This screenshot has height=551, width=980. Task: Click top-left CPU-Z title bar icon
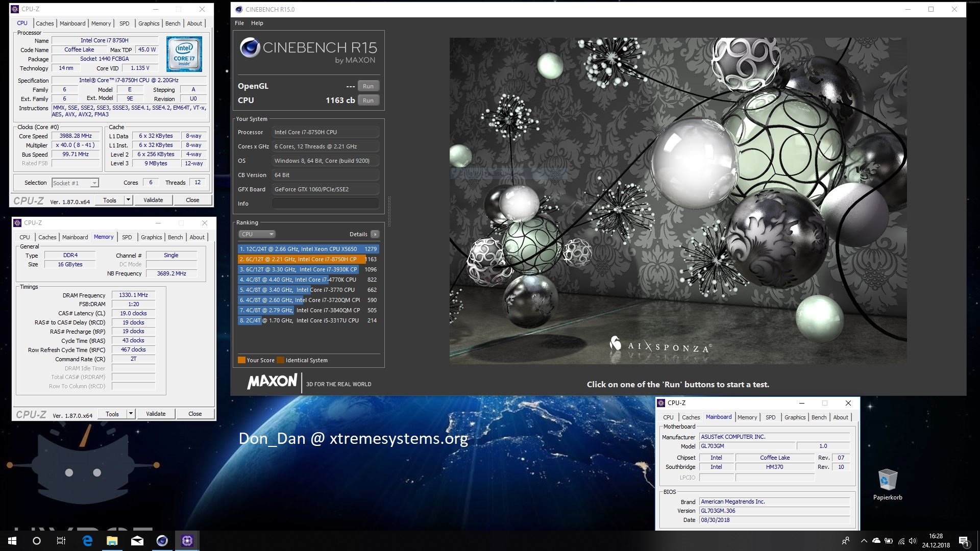15,9
